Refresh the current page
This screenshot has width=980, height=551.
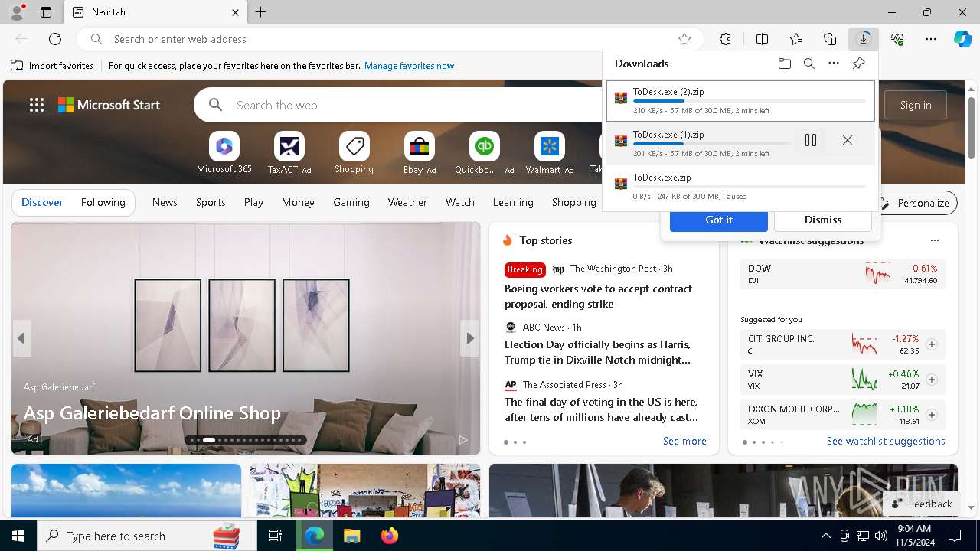click(x=55, y=39)
